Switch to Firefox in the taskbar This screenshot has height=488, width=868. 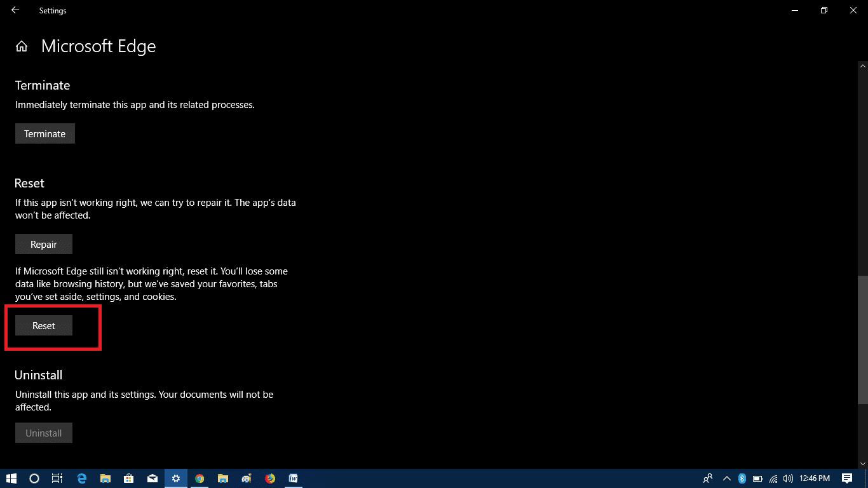[270, 478]
